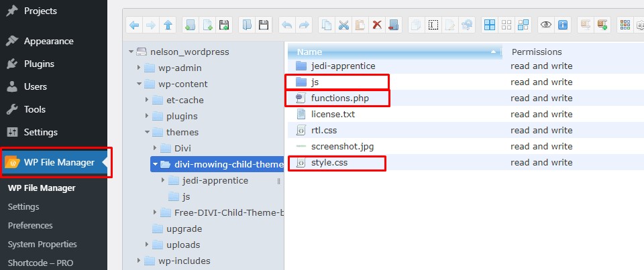Expand the Divi folder tree node
The image size is (644, 270).
tap(155, 148)
